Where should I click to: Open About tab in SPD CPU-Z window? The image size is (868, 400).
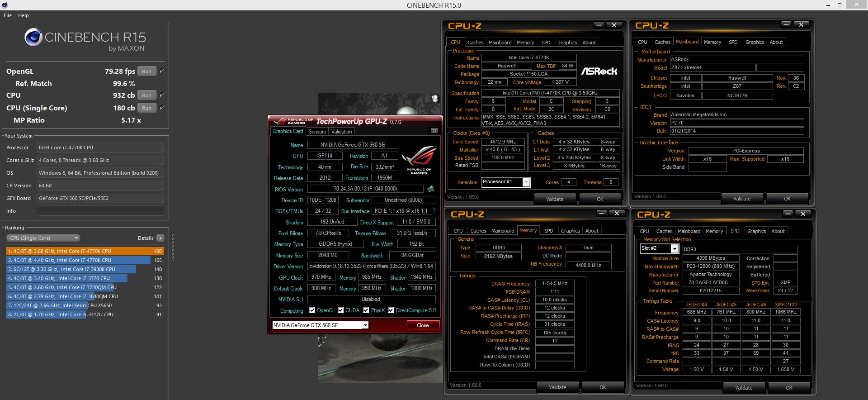click(778, 231)
